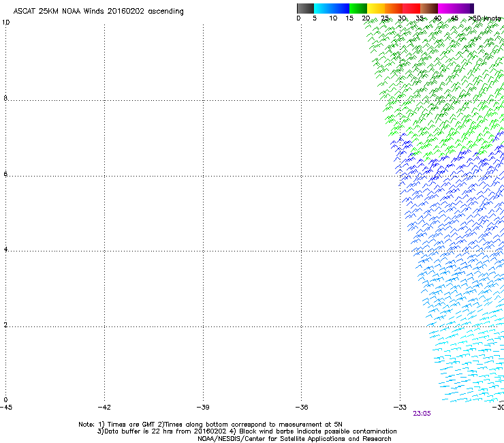The height and width of the screenshot is (443, 504).
Task: Click the -45 longitude axis label
Action: click(5, 407)
